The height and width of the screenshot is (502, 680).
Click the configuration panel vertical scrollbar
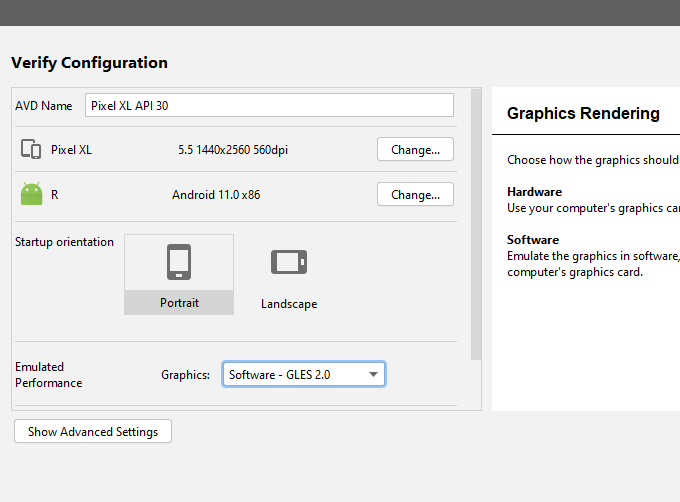[476, 224]
